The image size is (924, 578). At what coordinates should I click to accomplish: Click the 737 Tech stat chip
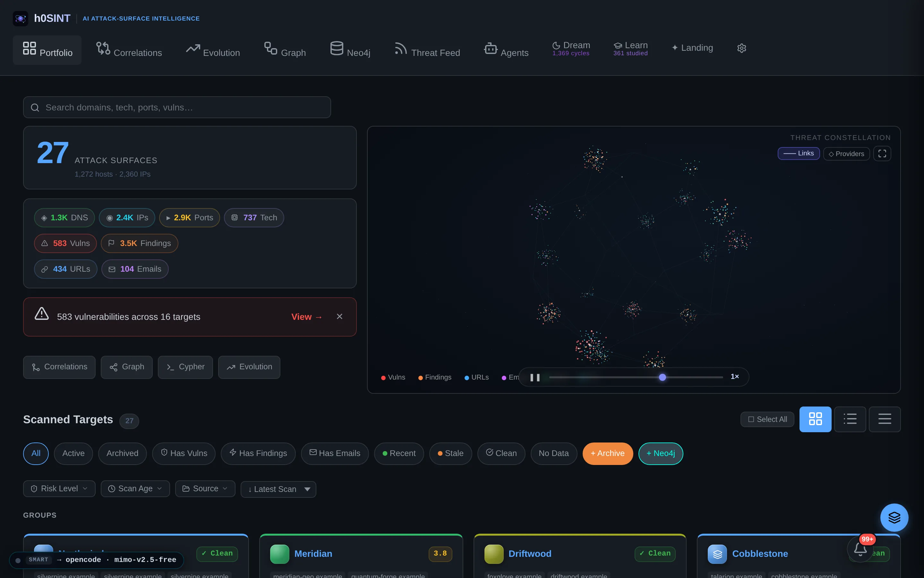pos(254,217)
